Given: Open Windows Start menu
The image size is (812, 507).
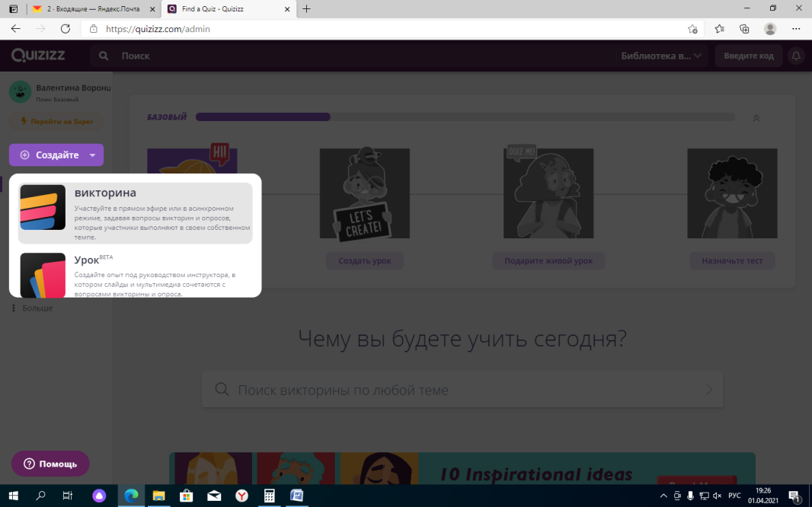Looking at the screenshot, I should point(14,496).
